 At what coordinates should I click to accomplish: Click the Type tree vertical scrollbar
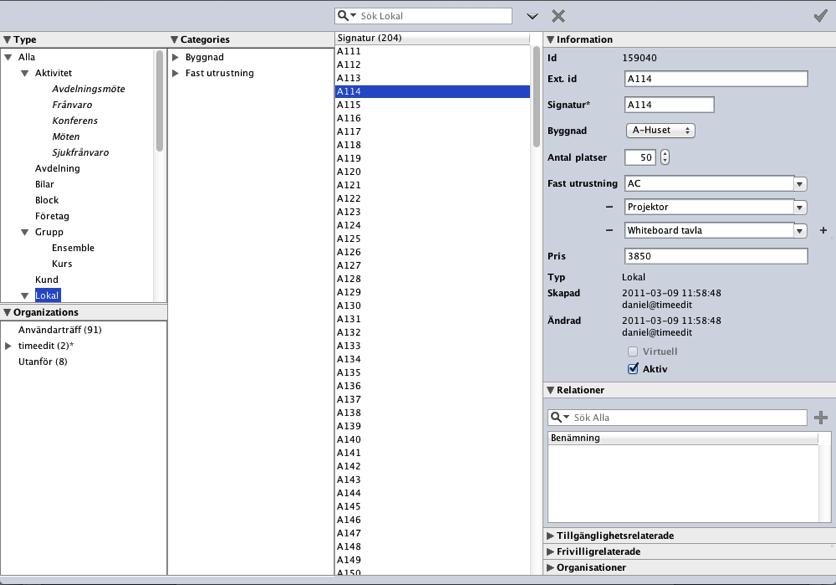click(159, 101)
